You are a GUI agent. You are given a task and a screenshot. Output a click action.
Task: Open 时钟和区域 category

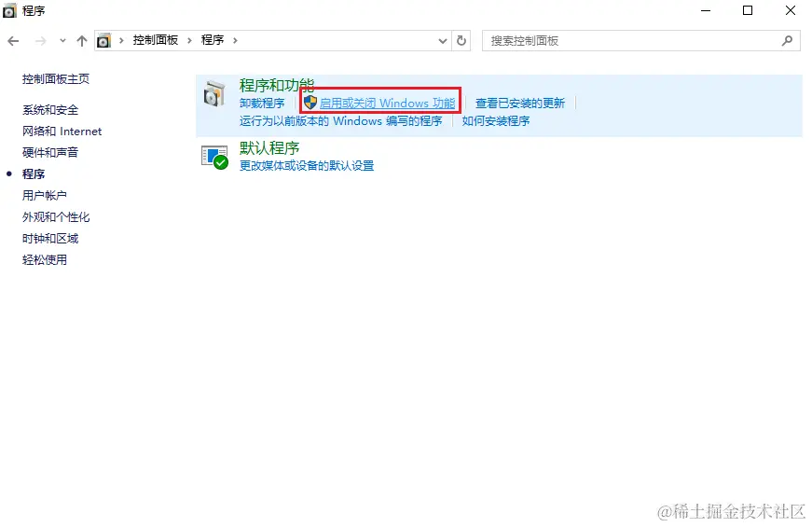pos(50,239)
